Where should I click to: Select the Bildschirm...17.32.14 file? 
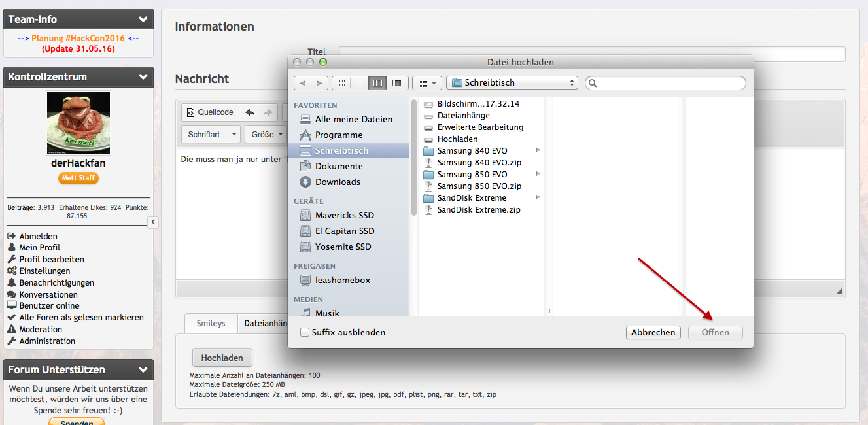(x=478, y=104)
